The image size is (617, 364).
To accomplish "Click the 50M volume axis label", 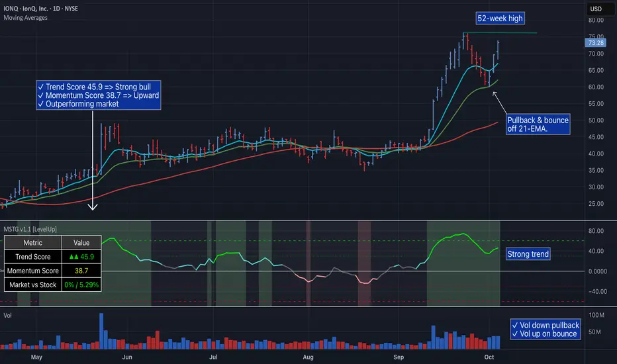I will [x=594, y=332].
